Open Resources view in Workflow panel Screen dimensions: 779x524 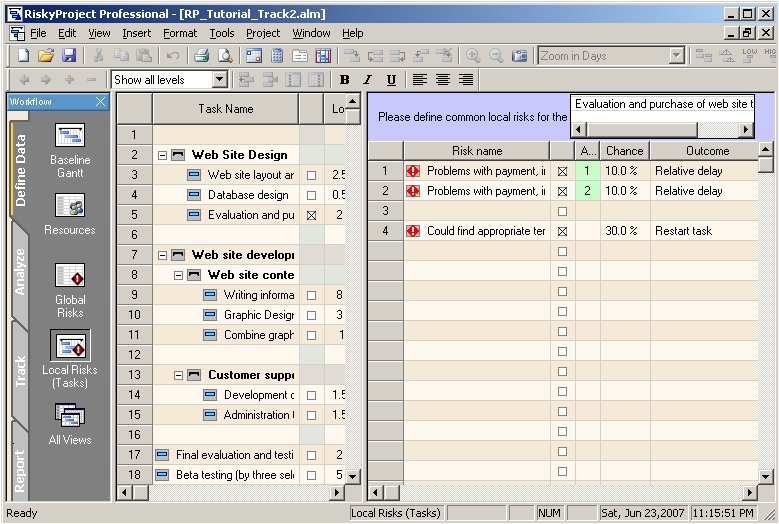point(70,214)
